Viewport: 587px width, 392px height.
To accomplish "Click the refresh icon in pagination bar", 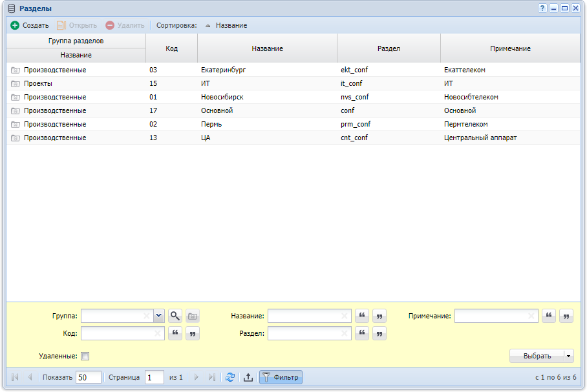I will pos(230,377).
